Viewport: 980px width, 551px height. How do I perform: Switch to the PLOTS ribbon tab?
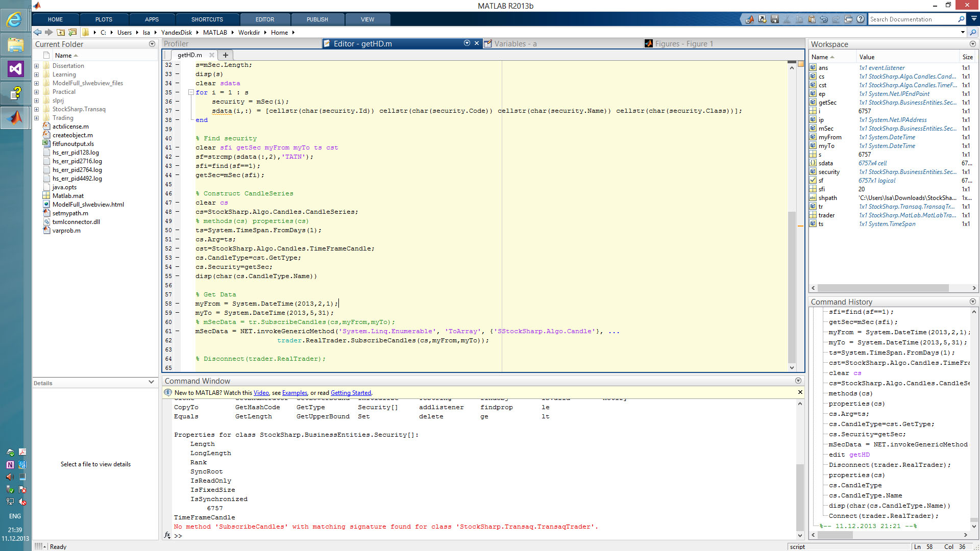(x=104, y=19)
